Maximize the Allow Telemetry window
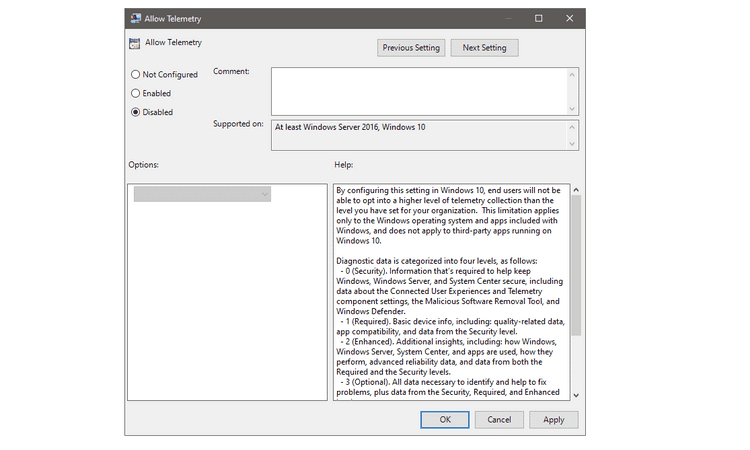Image resolution: width=750 pixels, height=450 pixels. [539, 19]
